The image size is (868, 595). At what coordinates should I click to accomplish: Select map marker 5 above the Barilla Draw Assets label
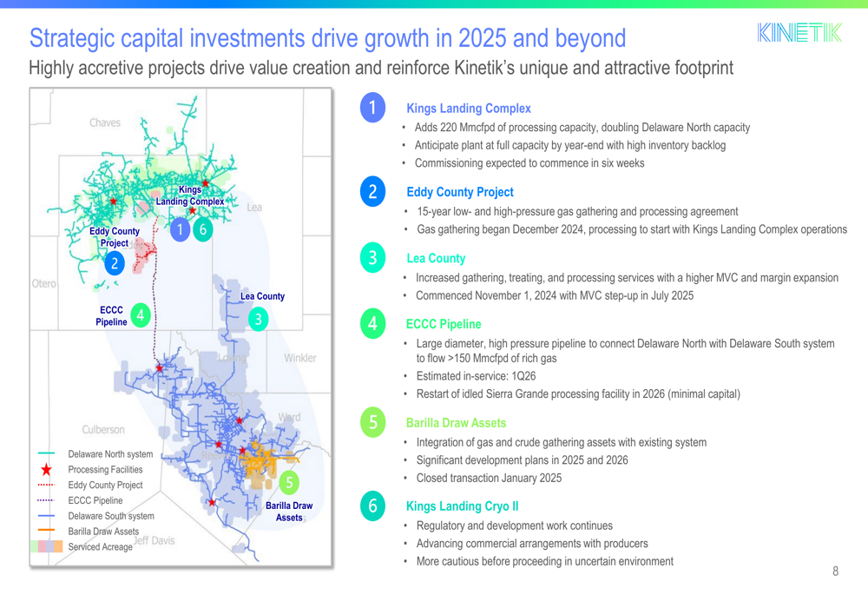click(x=289, y=483)
